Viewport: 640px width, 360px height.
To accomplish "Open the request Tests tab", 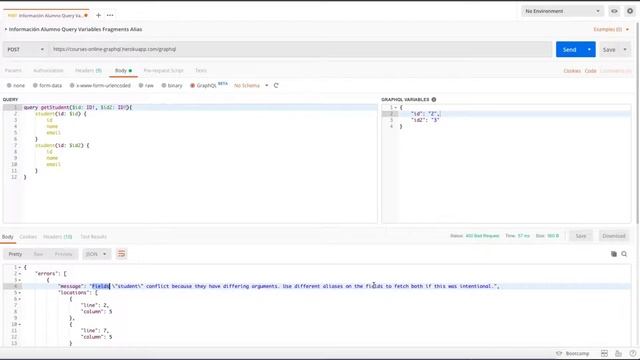I will click(x=201, y=71).
